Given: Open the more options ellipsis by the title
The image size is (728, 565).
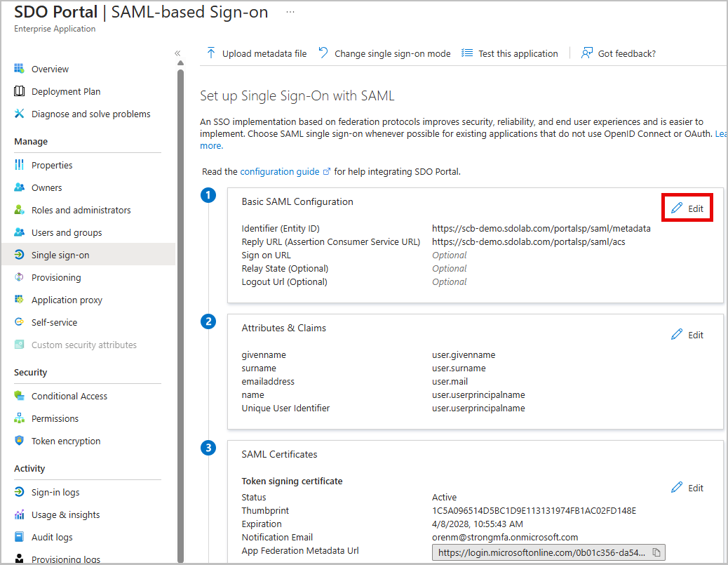Looking at the screenshot, I should pos(290,12).
